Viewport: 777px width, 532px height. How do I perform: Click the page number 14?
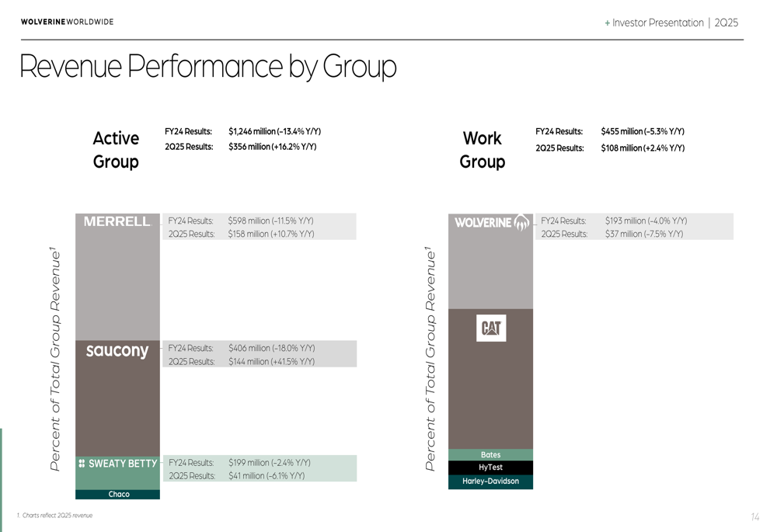(754, 517)
